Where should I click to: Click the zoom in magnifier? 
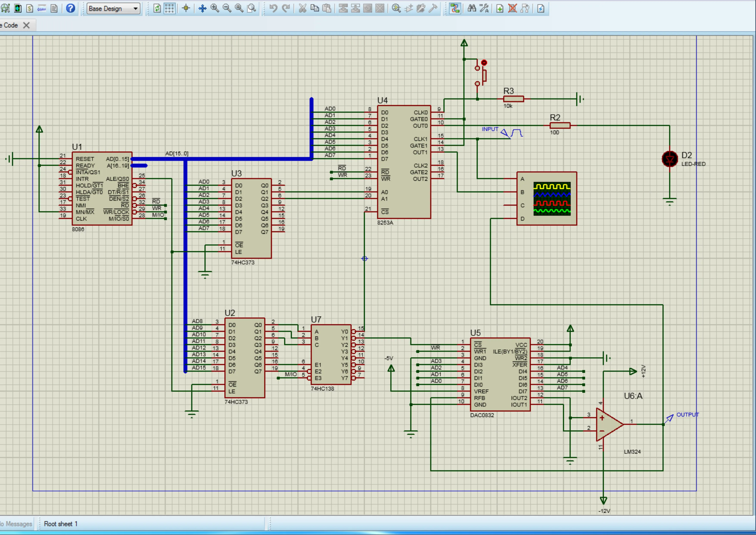[x=215, y=9]
